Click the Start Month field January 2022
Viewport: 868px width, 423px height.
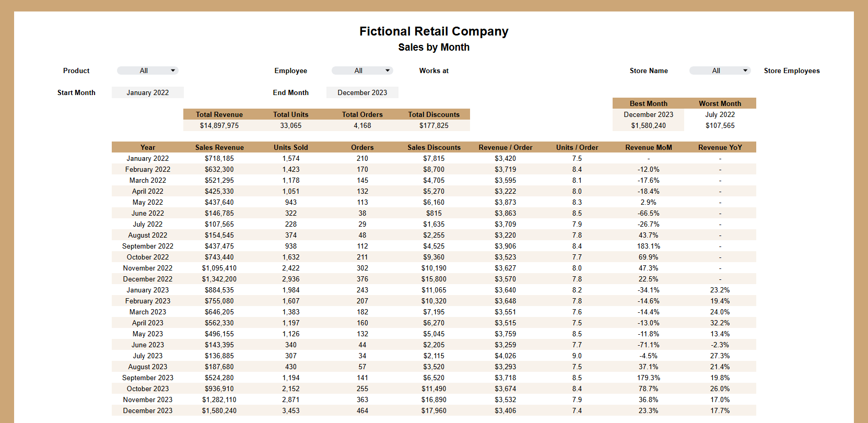coord(148,92)
